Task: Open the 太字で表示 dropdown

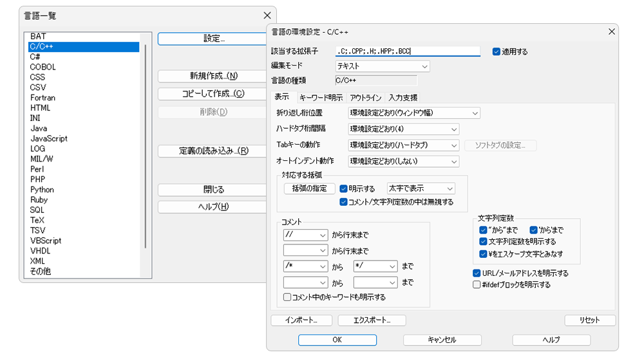Action: [x=421, y=188]
